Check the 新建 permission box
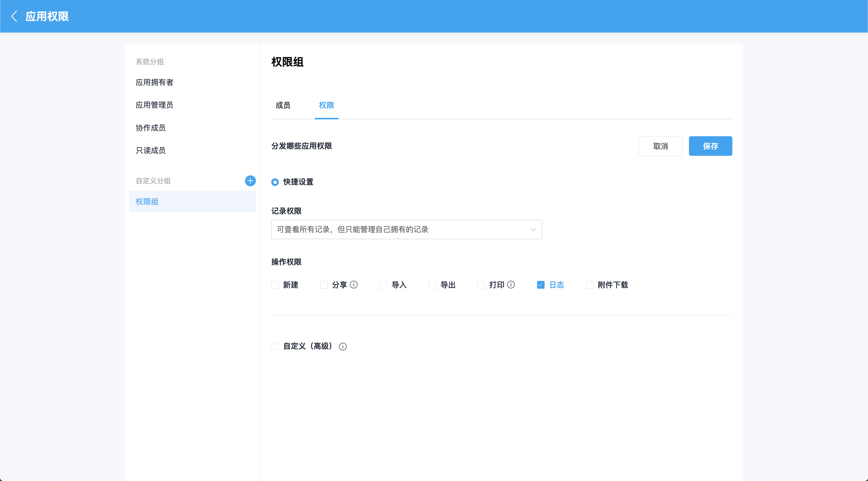The height and width of the screenshot is (481, 868). point(275,285)
